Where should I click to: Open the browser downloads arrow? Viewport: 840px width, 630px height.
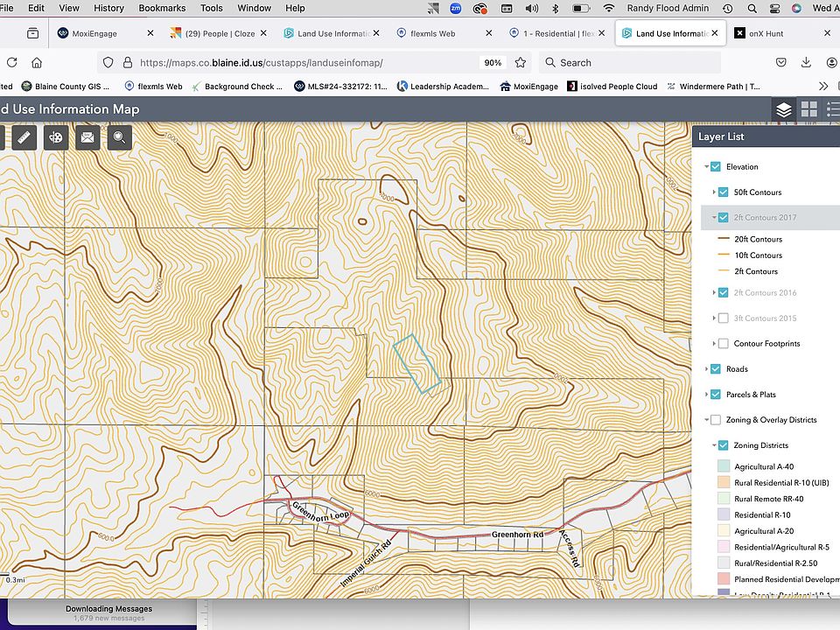806,63
